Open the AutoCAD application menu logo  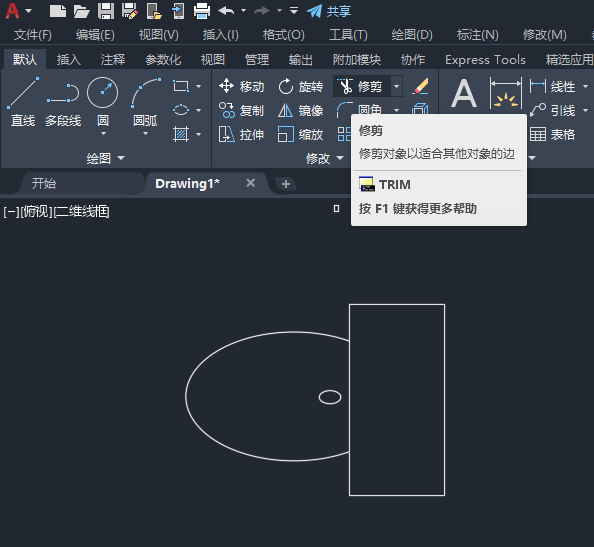point(12,11)
